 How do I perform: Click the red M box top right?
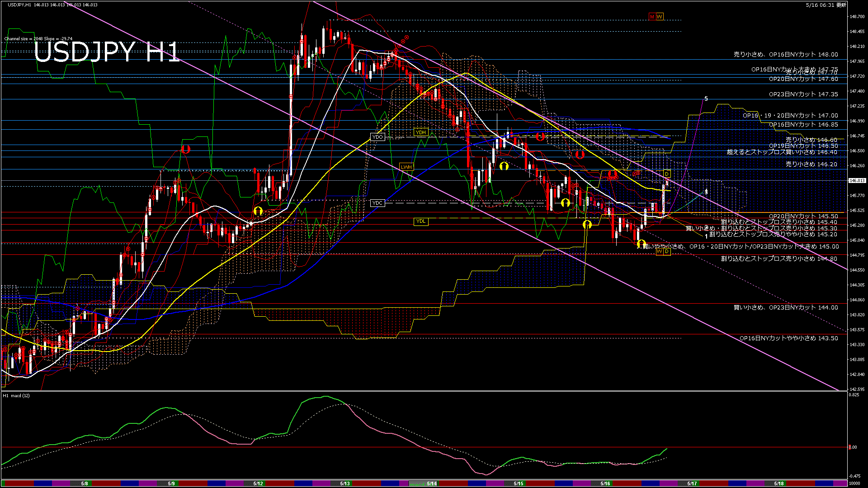point(652,17)
